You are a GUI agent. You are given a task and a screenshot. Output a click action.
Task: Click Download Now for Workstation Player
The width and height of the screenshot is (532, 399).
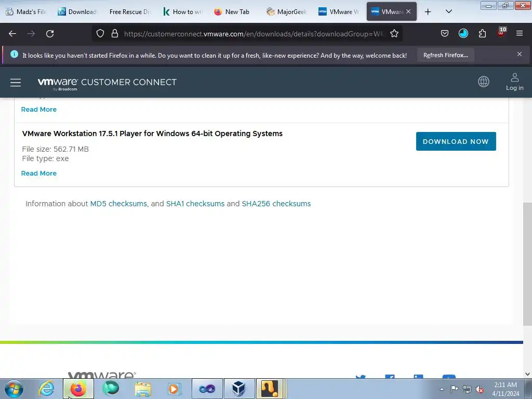tap(456, 141)
